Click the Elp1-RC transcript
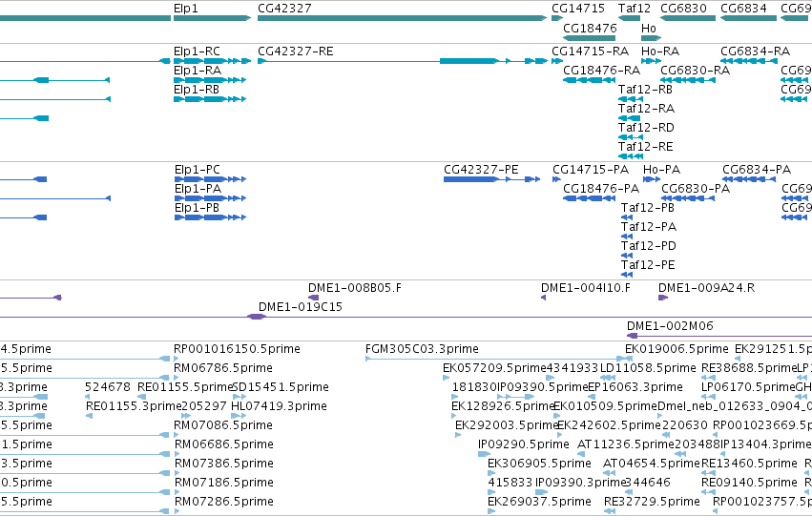Viewport: 812px width, 516px height. pos(213,61)
